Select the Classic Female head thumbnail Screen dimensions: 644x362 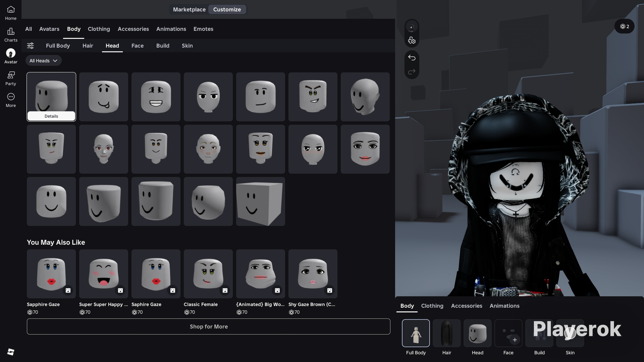coord(208,274)
